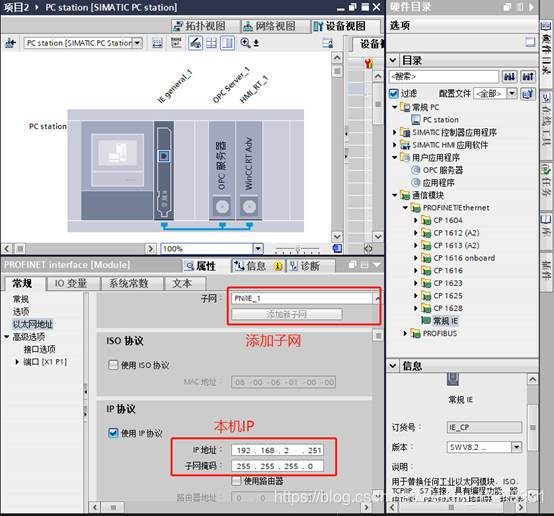This screenshot has height=516, width=554.
Task: Select 选项 in the properties navigation tree
Action: pos(21,311)
